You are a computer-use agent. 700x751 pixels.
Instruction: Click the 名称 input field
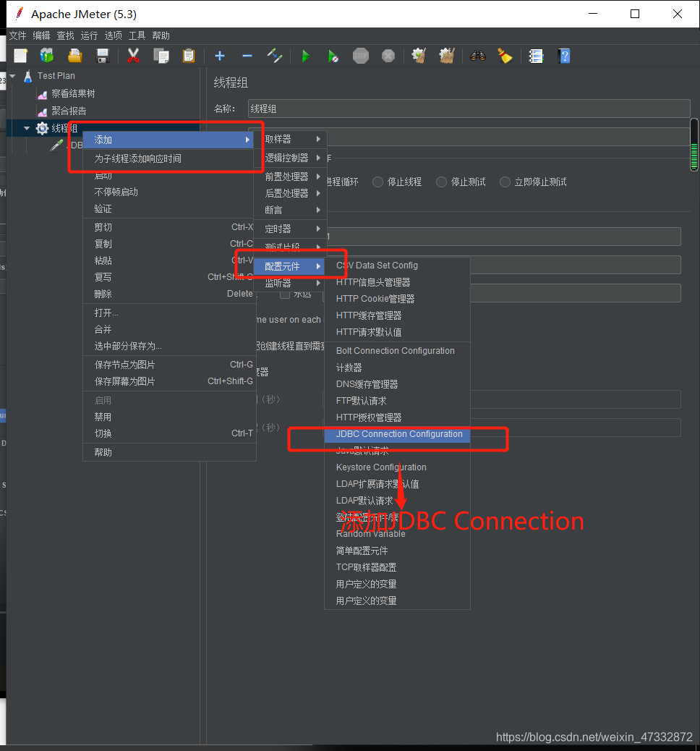469,109
